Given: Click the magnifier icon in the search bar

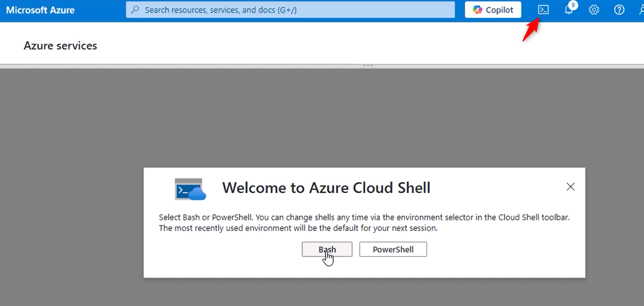Looking at the screenshot, I should pos(135,10).
